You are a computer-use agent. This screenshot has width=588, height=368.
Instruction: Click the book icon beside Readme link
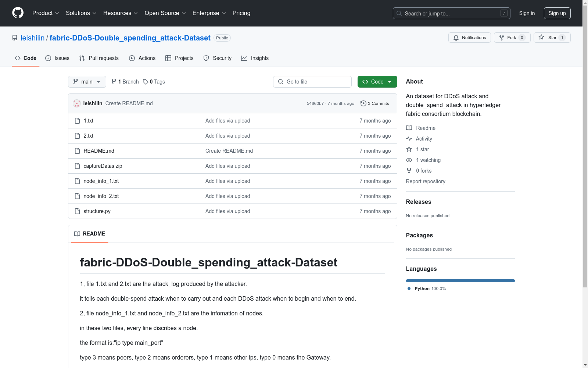click(409, 128)
